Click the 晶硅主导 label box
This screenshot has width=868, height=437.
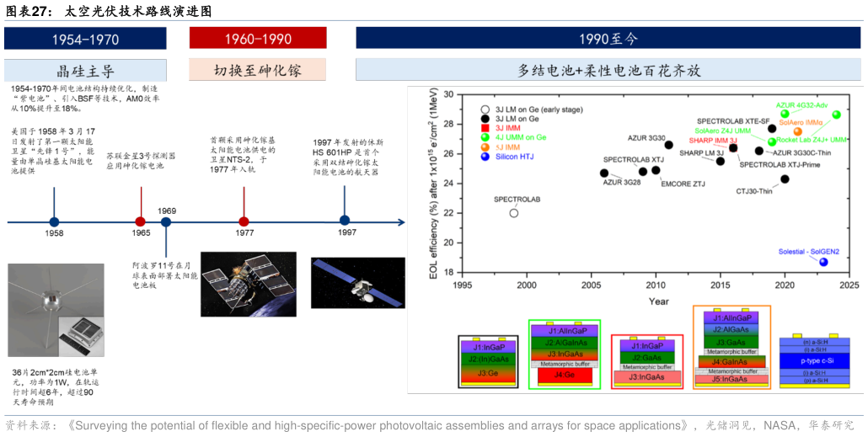(x=85, y=71)
